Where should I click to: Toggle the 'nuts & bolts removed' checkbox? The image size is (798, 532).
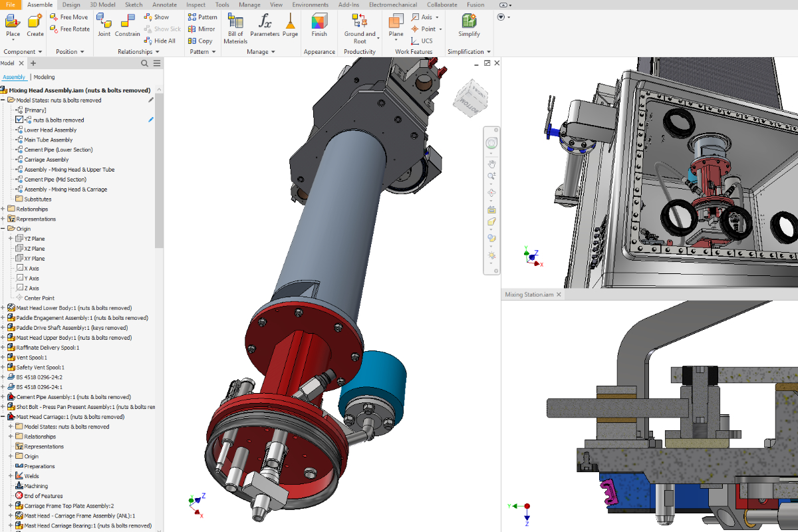click(19, 120)
